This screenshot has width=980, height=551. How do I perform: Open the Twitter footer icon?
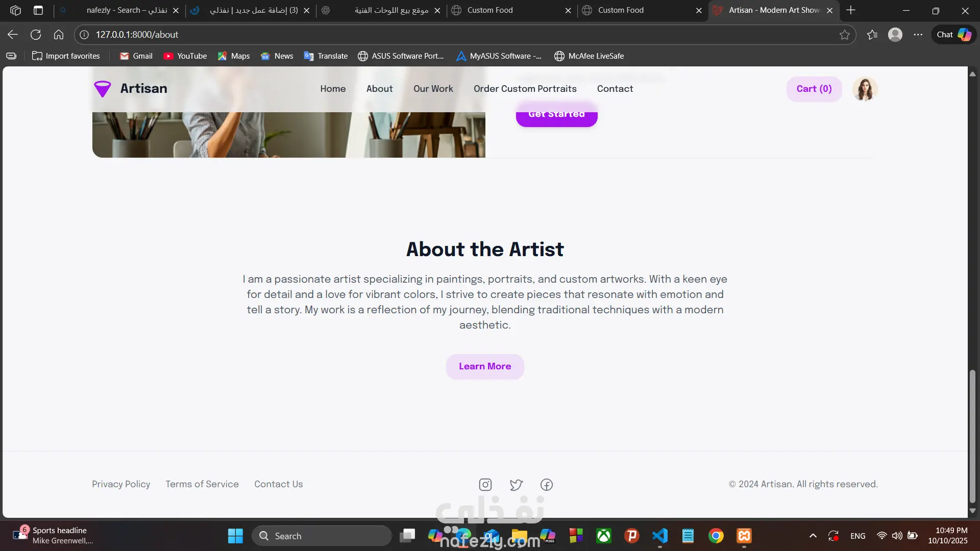pos(516,485)
